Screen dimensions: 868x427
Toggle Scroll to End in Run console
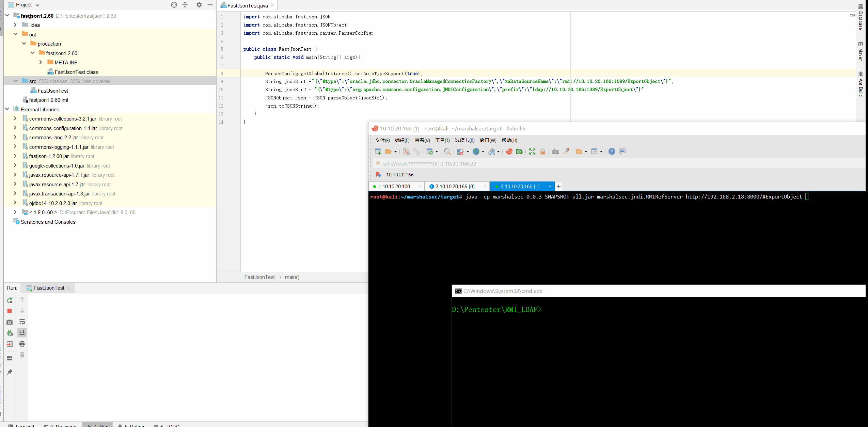22,332
